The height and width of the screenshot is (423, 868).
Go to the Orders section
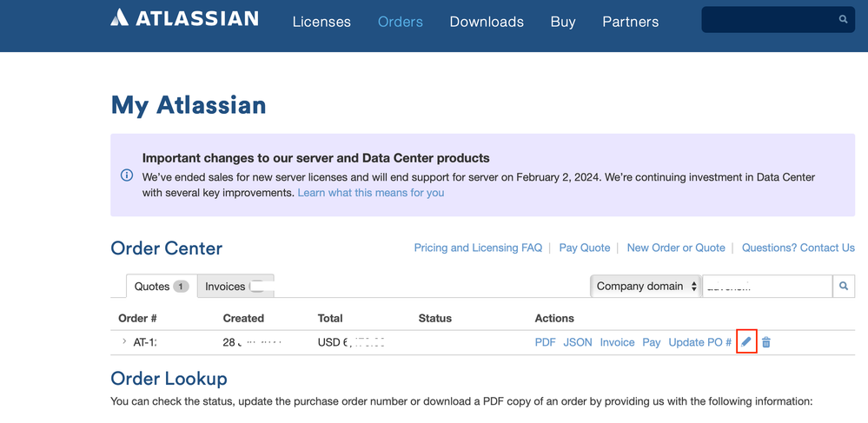(x=401, y=22)
